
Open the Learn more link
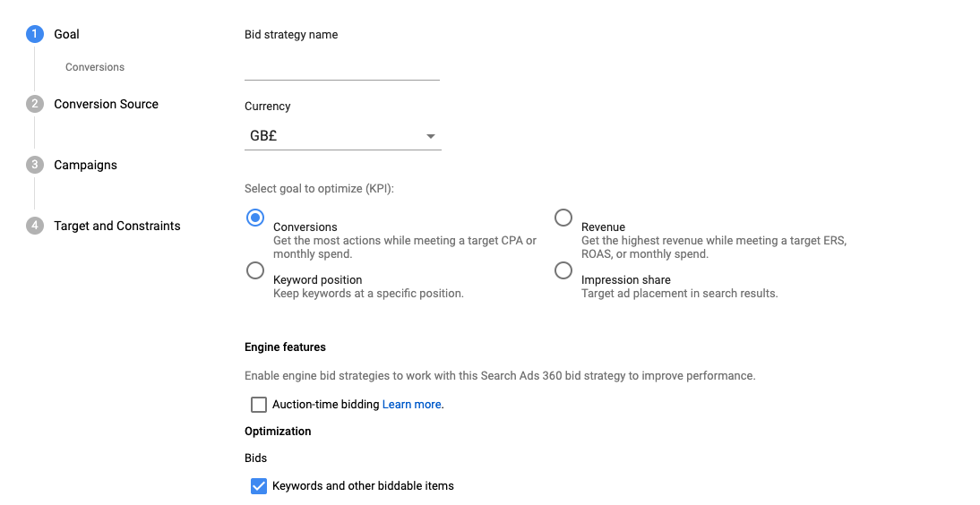[411, 405]
